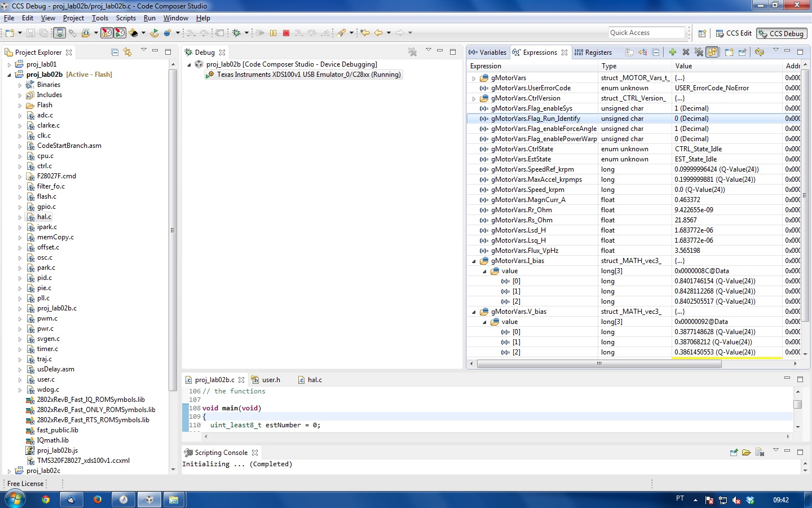Expand the gMotorVars.CtrlVersion struct

[x=474, y=98]
